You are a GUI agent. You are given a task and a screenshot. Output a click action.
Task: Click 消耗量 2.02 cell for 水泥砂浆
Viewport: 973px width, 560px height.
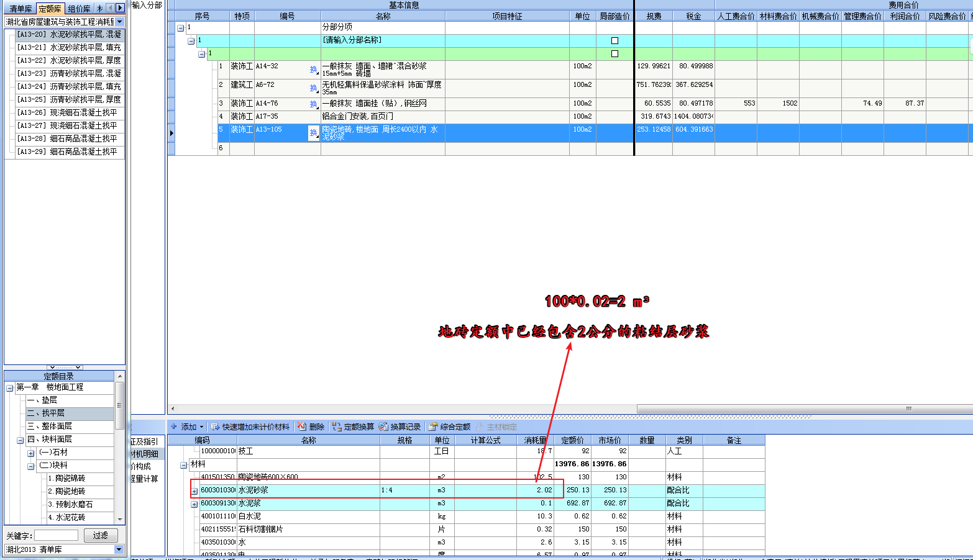(535, 490)
